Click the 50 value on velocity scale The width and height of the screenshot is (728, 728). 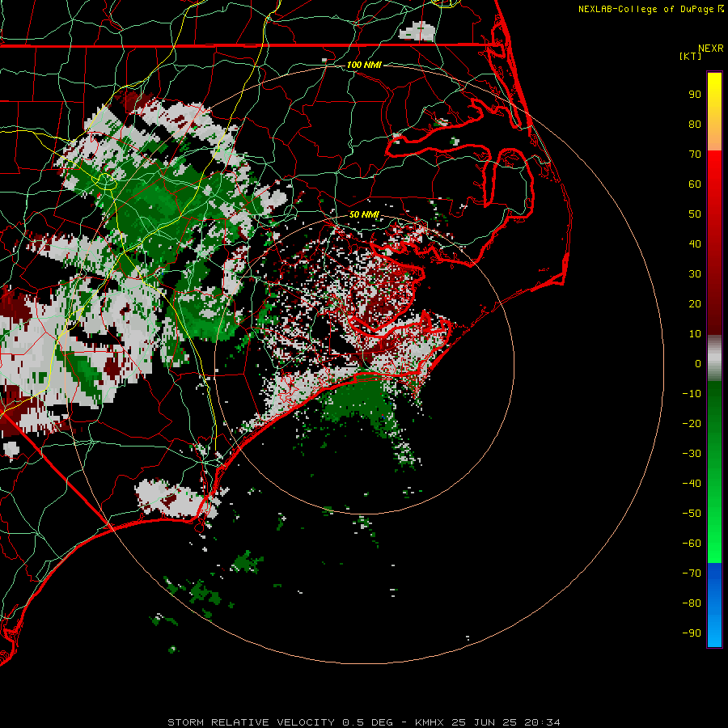[695, 214]
